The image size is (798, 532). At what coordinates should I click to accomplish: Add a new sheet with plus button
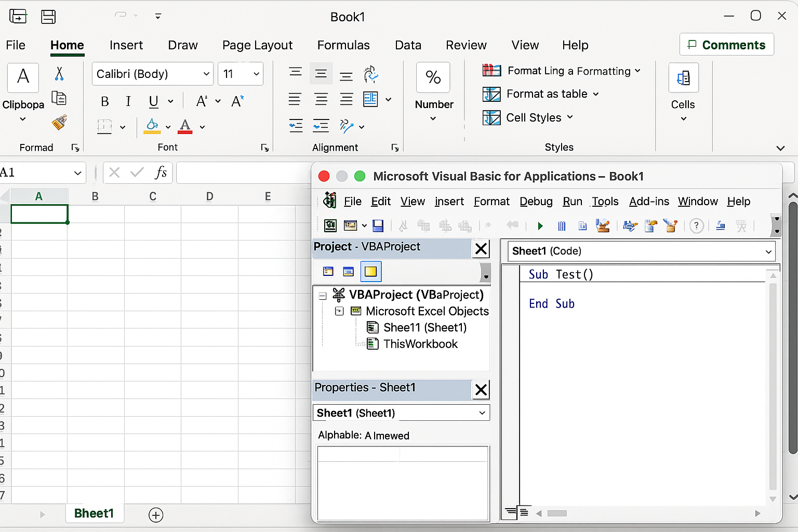point(156,515)
